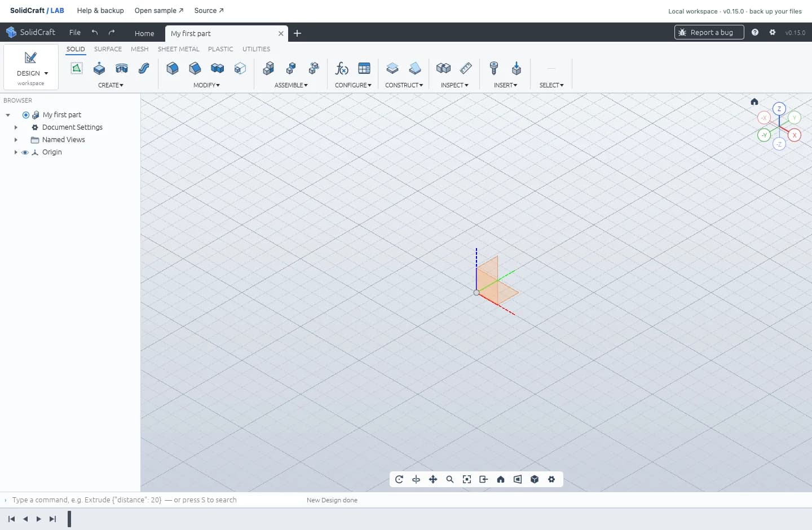Open the CREATE dropdown menu

111,85
